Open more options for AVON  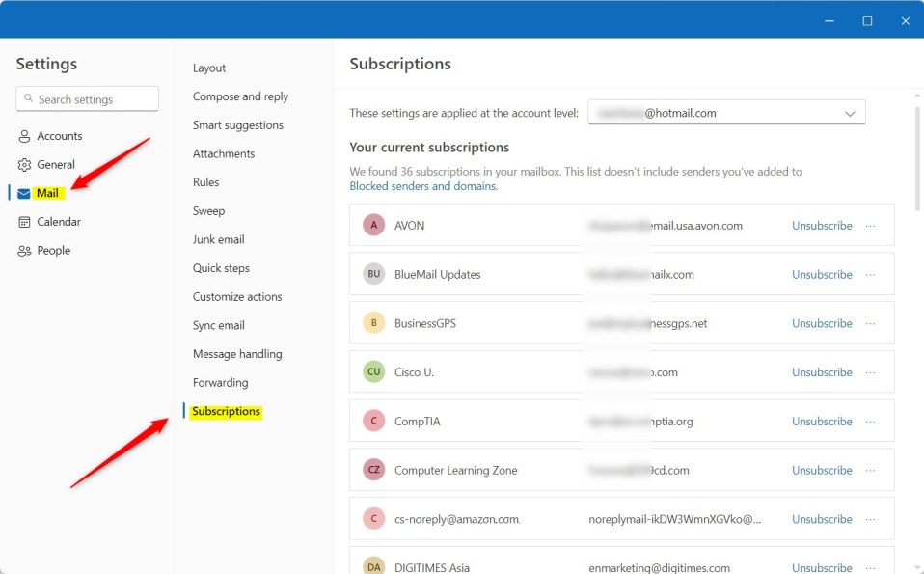[870, 226]
